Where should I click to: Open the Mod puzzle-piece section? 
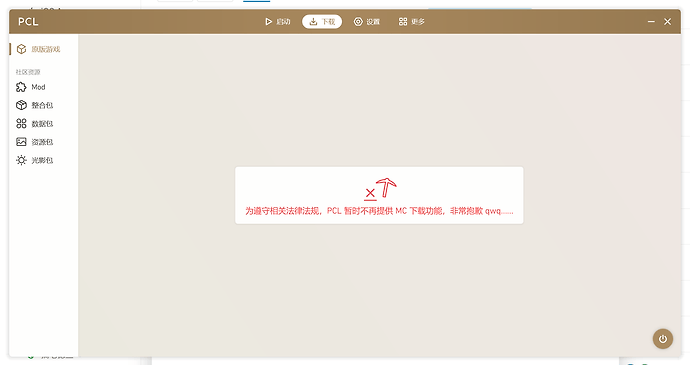coord(44,87)
